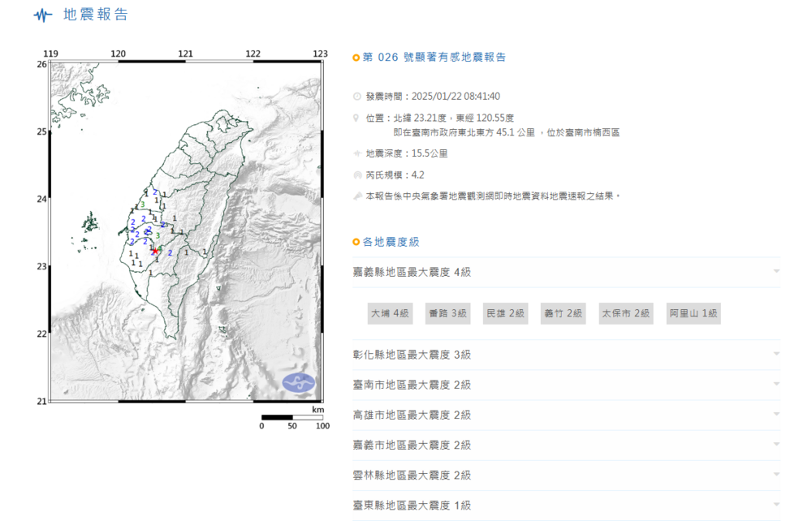
Task: Click the pencil note icon before 本報告
Action: pyautogui.click(x=356, y=196)
